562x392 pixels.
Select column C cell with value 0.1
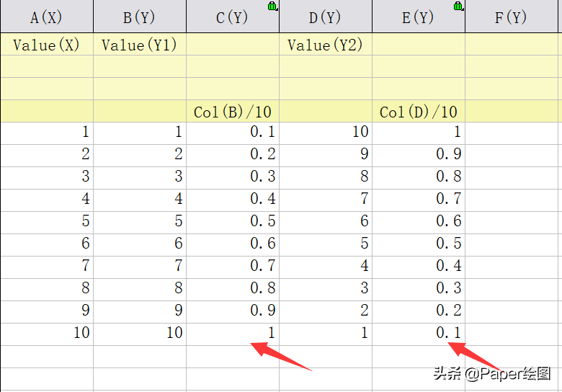(233, 133)
